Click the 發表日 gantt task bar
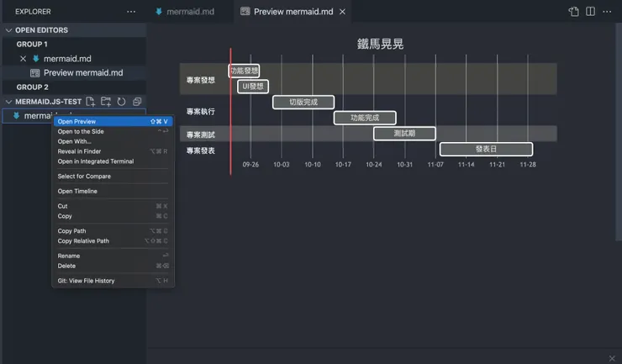Viewport: 622px width, 364px height. tap(486, 149)
